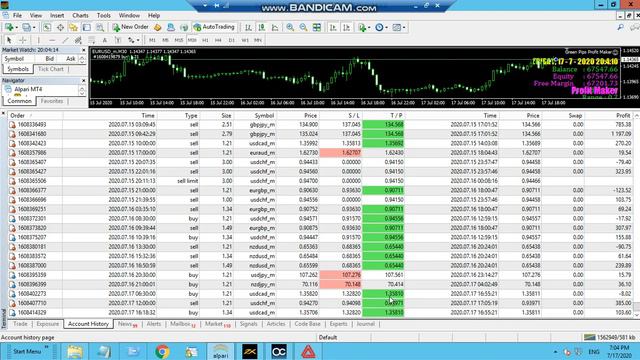Sort history by Profit column header
The height and width of the screenshot is (360, 640).
623,116
